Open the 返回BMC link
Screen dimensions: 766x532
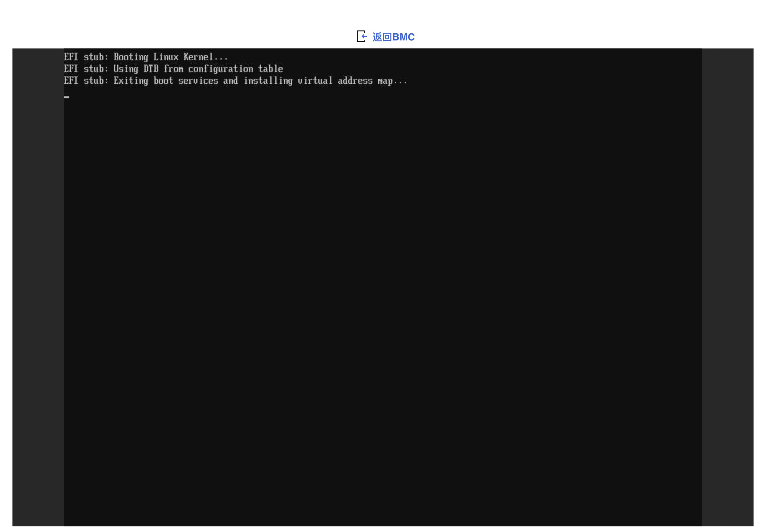tap(393, 37)
